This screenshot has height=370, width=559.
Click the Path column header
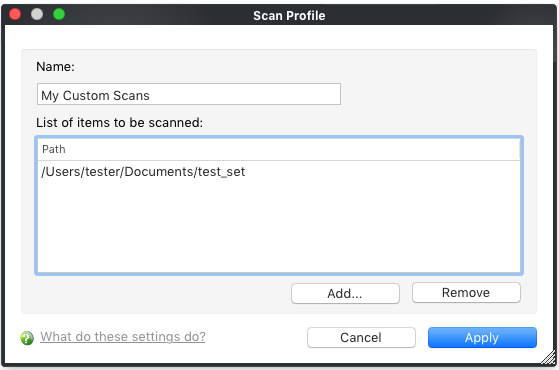coord(278,149)
